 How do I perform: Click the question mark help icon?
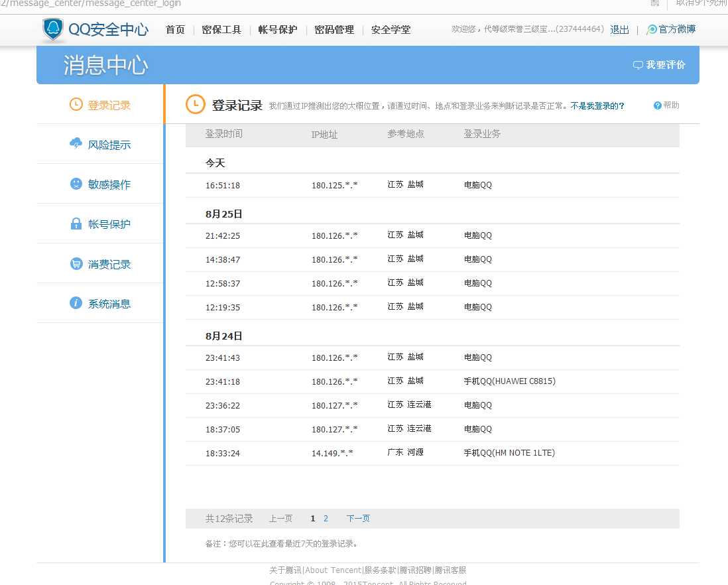coord(658,105)
